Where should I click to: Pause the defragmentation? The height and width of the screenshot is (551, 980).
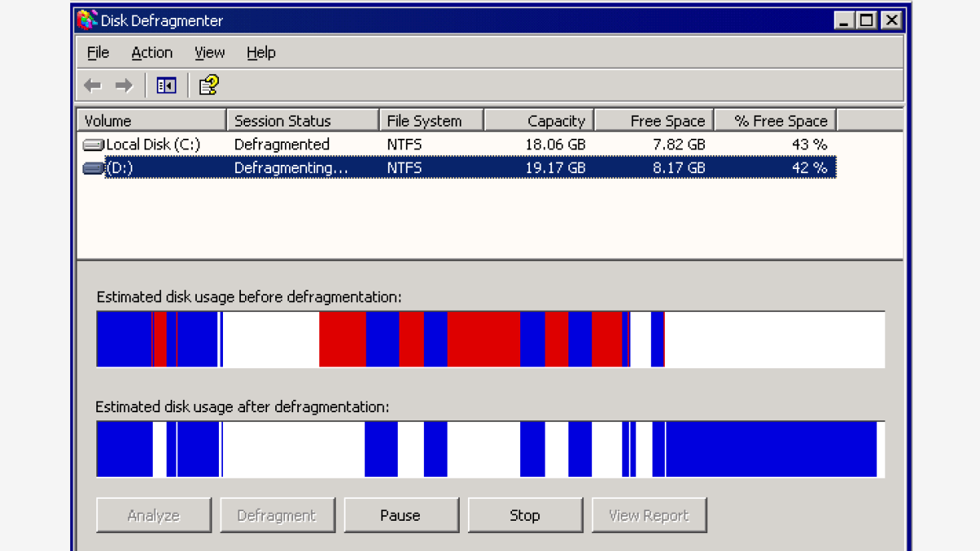[x=400, y=515]
